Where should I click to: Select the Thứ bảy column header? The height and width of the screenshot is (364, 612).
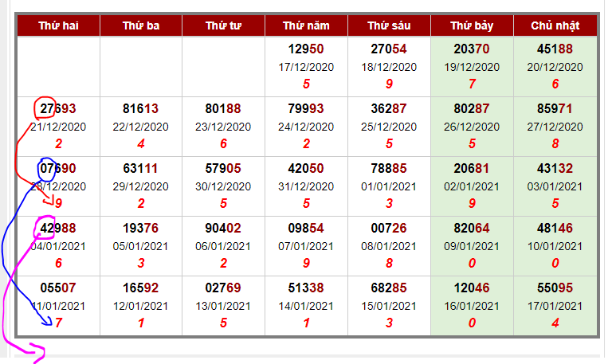[472, 25]
